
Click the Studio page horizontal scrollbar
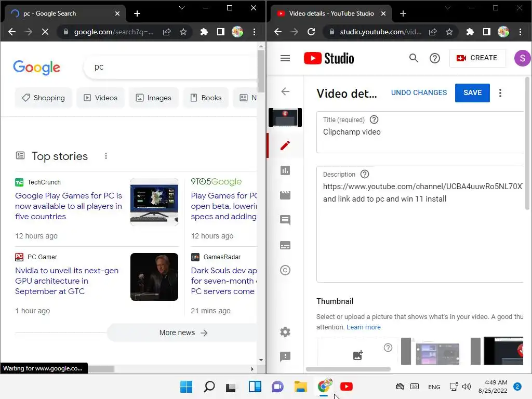pyautogui.click(x=348, y=369)
